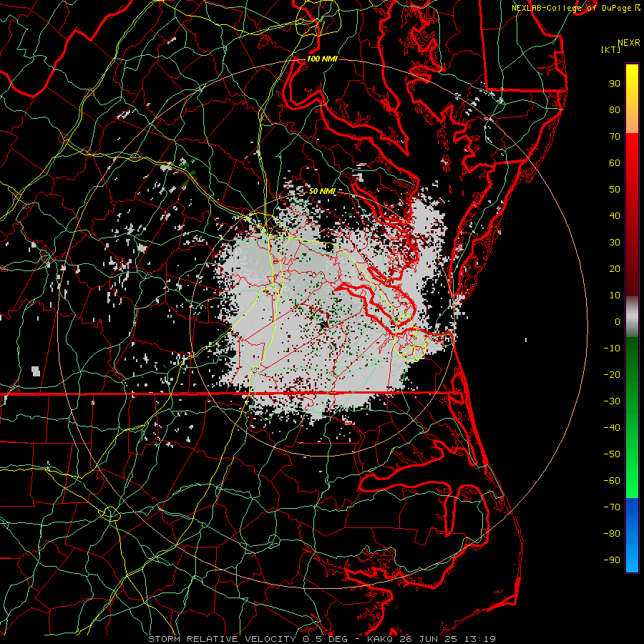
Task: Click the 50 NMI range ring label
Action: [x=322, y=191]
